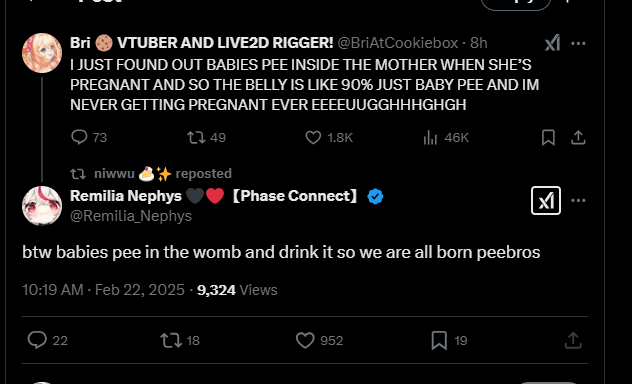Open the more options menu on Remilia's post

pos(578,200)
